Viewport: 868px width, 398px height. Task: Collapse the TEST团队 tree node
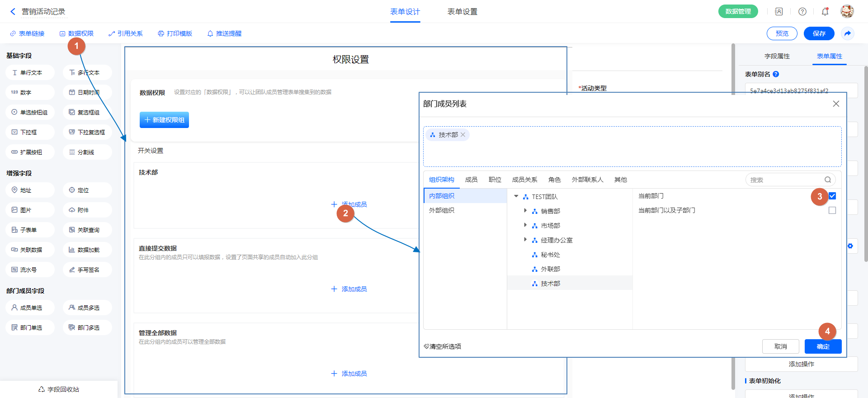point(516,196)
